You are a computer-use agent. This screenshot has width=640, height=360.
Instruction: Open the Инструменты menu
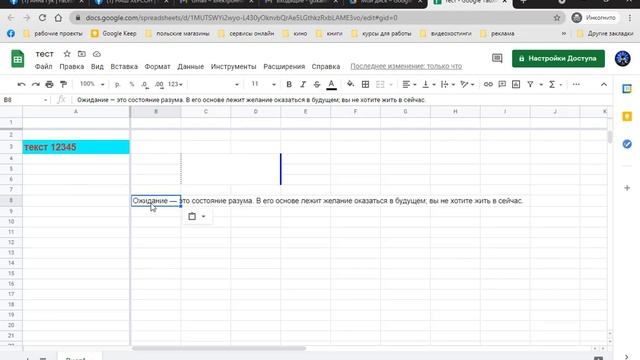(233, 67)
